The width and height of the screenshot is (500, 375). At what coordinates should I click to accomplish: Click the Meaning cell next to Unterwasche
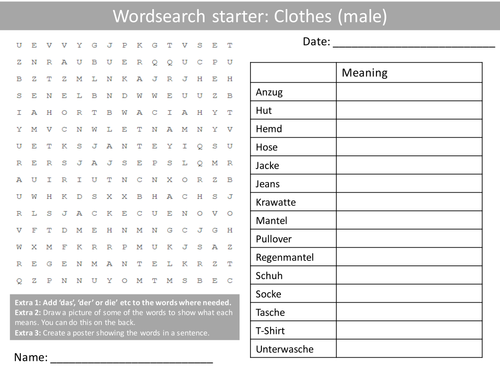click(409, 349)
